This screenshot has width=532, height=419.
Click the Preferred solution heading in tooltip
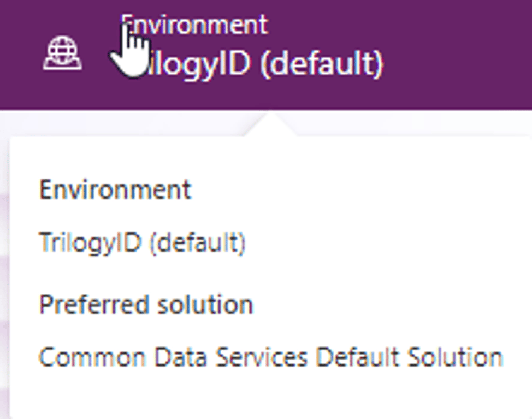tap(146, 304)
